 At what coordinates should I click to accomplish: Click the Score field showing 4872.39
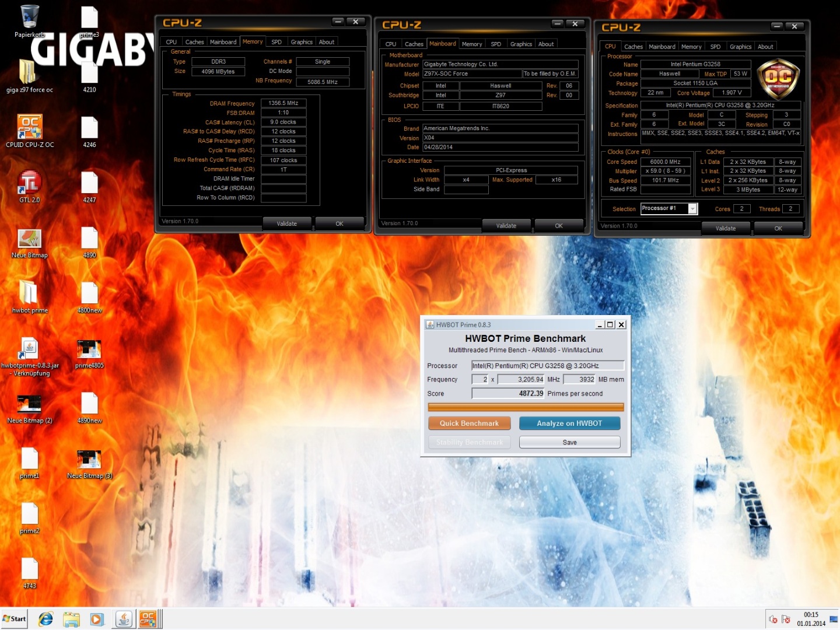(508, 394)
